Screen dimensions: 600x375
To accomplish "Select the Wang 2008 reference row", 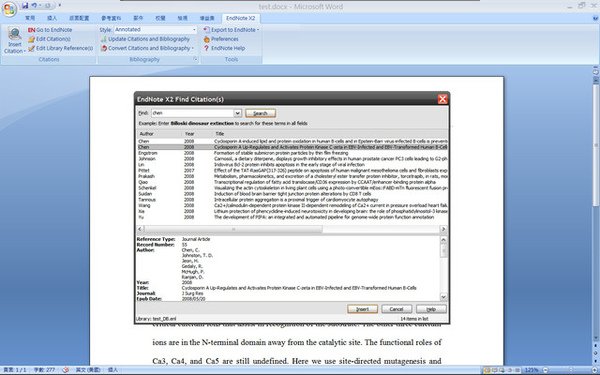I will [x=293, y=205].
